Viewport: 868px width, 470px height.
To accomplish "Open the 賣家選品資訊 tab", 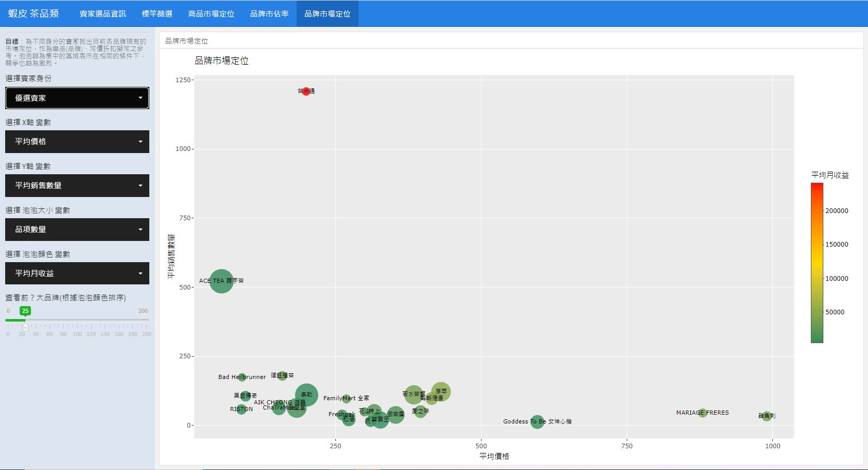I will [x=103, y=13].
